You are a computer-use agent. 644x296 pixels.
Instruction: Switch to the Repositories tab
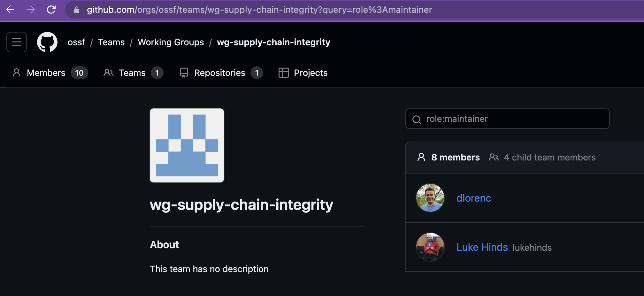tap(219, 73)
